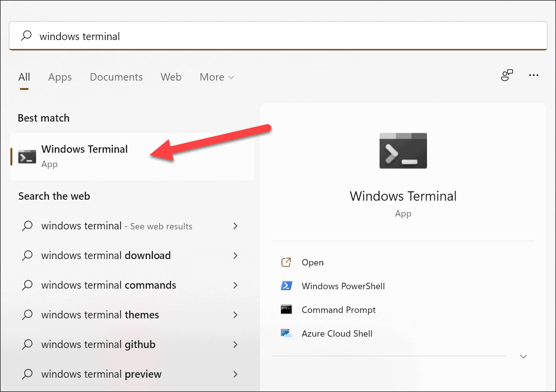This screenshot has height=392, width=556.
Task: Expand the More filter dropdown
Action: point(216,77)
